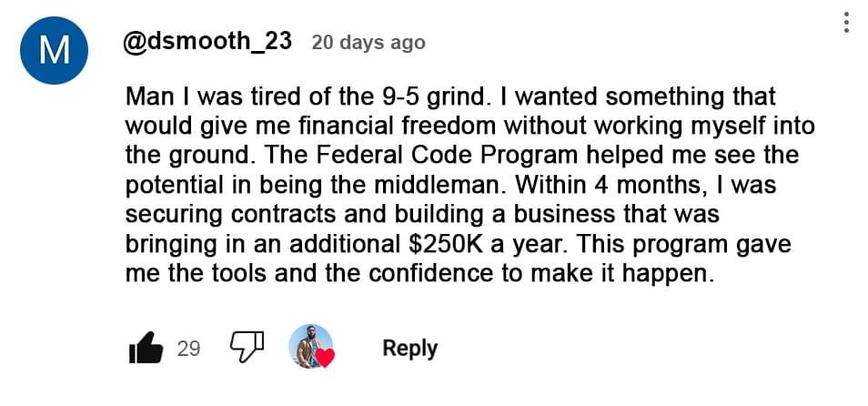
Task: Click the "20 days ago" timestamp
Action: pos(368,43)
